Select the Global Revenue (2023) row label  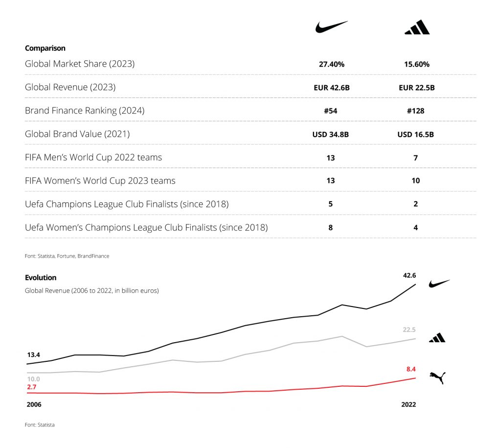point(70,87)
